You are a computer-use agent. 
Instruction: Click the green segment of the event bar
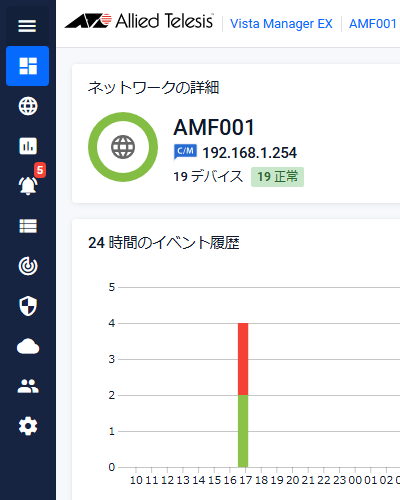click(243, 431)
